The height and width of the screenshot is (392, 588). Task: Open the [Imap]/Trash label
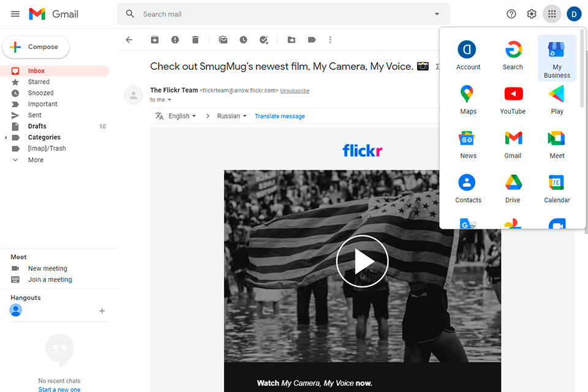click(55, 148)
